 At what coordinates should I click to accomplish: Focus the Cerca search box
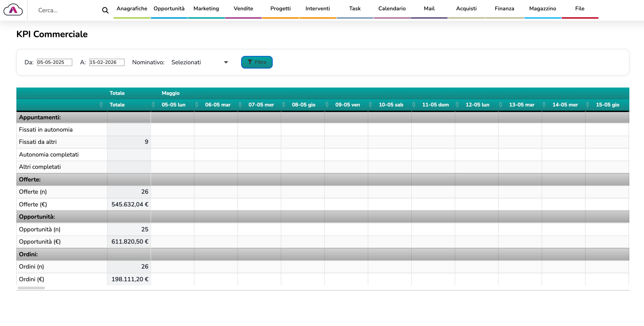67,10
